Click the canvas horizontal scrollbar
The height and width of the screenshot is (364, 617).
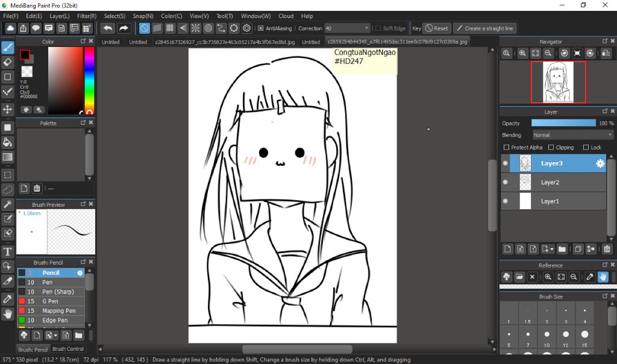(297, 349)
